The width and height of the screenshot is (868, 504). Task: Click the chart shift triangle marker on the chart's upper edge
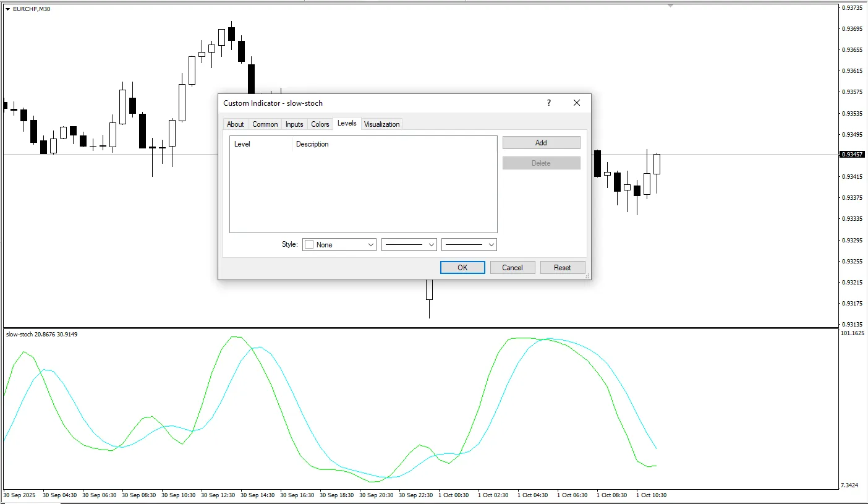pyautogui.click(x=670, y=6)
